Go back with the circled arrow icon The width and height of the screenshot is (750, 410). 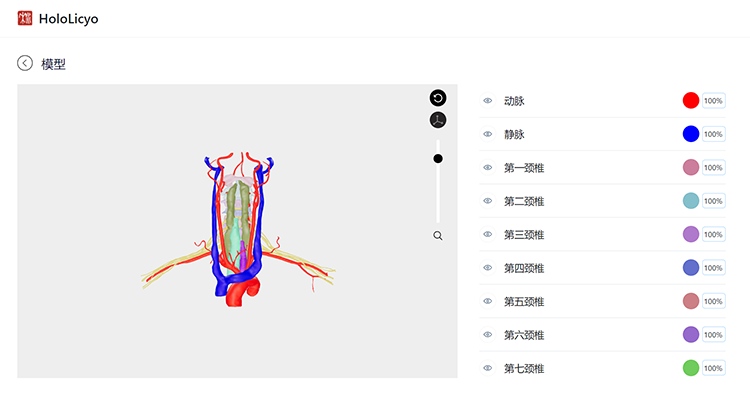25,63
